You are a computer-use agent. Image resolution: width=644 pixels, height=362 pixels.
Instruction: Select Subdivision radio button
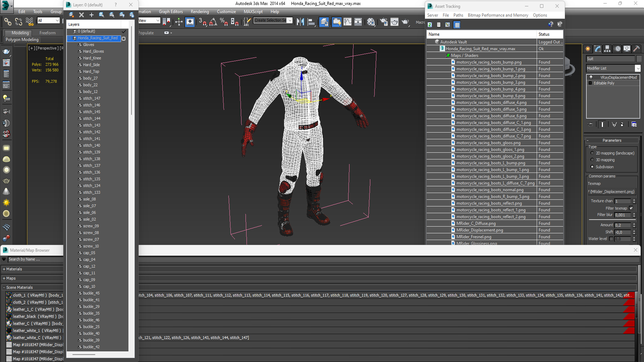(x=592, y=167)
